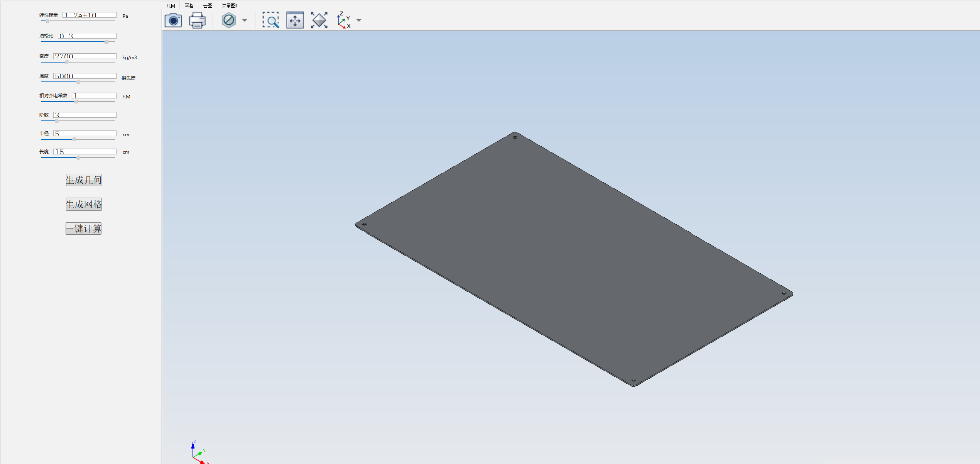980x464 pixels.
Task: Click the 一键计算 button
Action: point(84,229)
